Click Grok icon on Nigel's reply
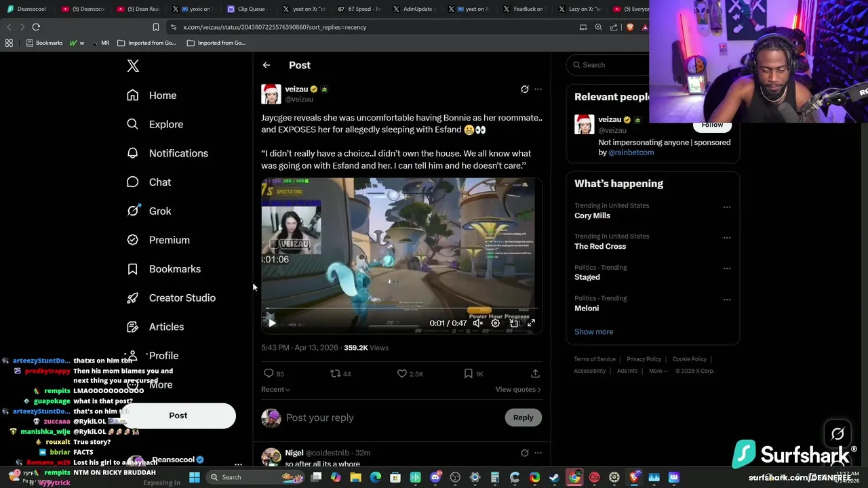This screenshot has width=868, height=488. [524, 453]
